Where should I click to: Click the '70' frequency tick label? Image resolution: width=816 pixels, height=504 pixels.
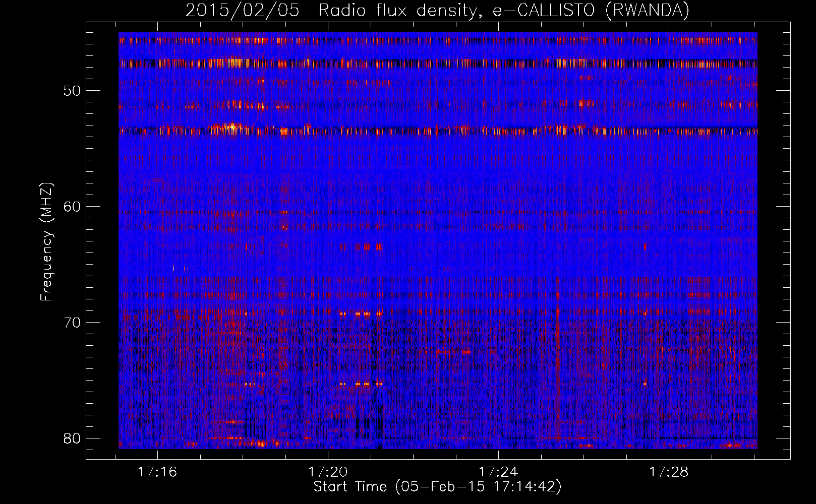click(73, 323)
